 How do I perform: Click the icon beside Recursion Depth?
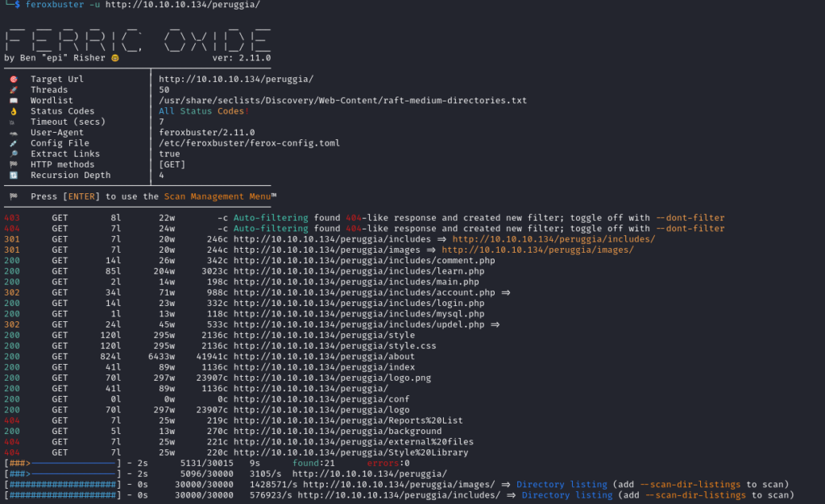tap(13, 175)
